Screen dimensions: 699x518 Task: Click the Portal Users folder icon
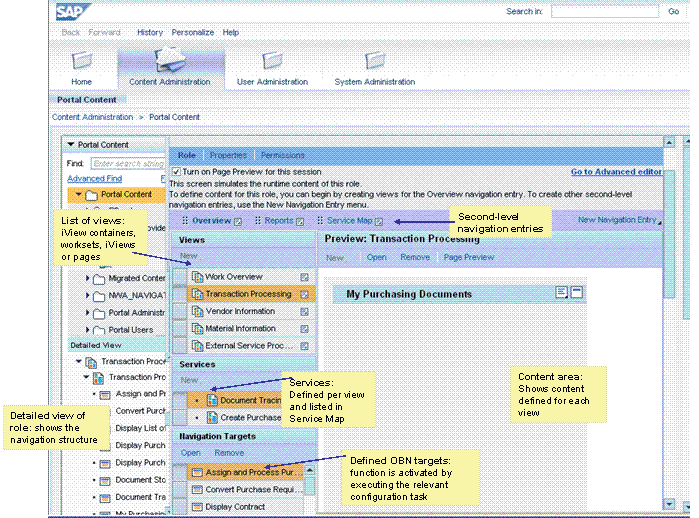coord(99,330)
